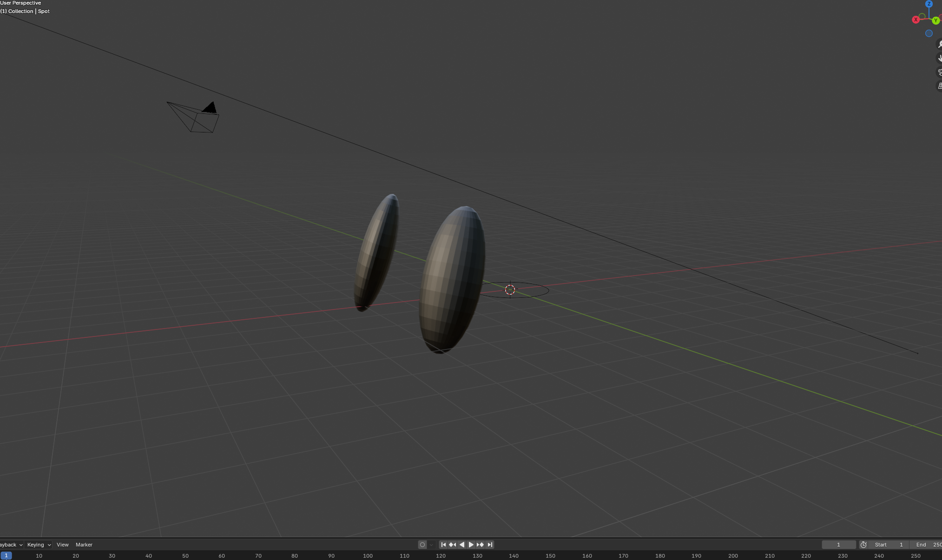Open the Marker menu
This screenshot has width=942, height=560.
(x=84, y=545)
